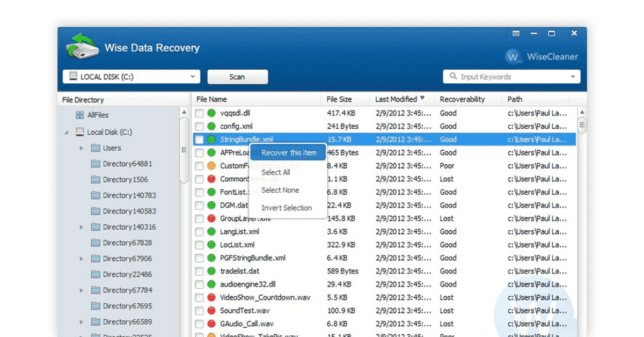Click the Directory64881 folder icon
The width and height of the screenshot is (644, 337).
[96, 164]
